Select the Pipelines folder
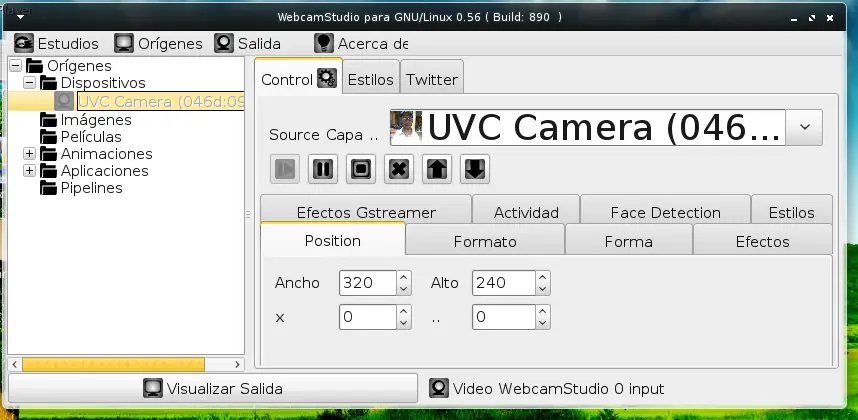Screen dimensions: 858x420 91,188
